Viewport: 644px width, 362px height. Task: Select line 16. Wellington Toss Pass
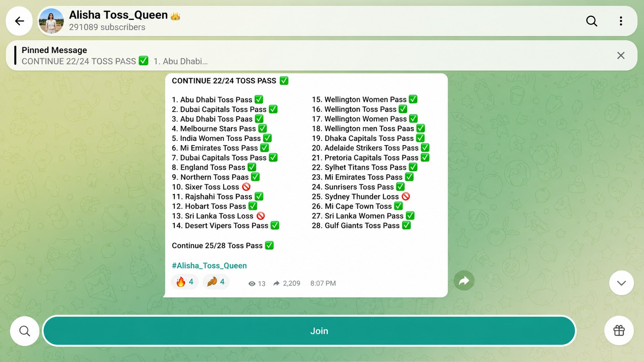click(360, 109)
